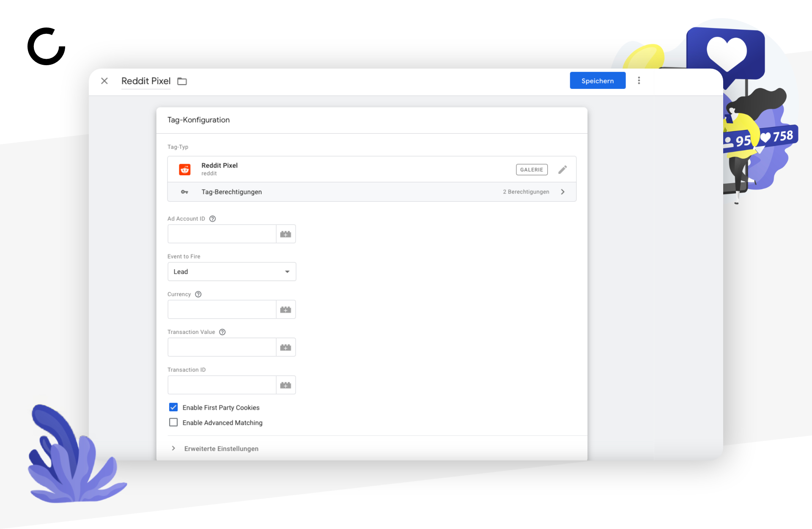The width and height of the screenshot is (812, 529).
Task: Click the folder icon beside Reddit Pixel title
Action: coord(182,81)
